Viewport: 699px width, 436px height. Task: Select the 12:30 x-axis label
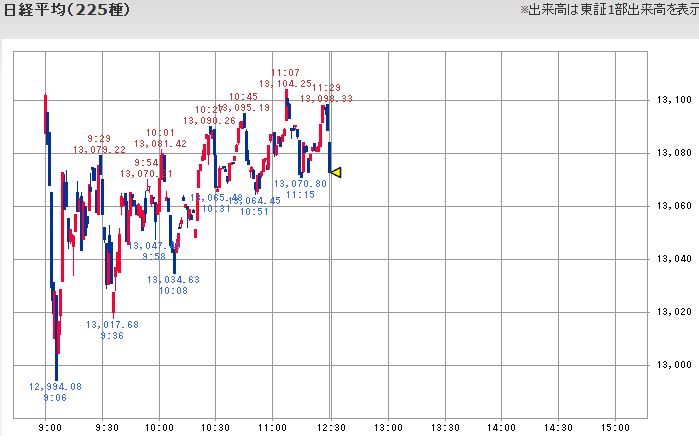(331, 428)
